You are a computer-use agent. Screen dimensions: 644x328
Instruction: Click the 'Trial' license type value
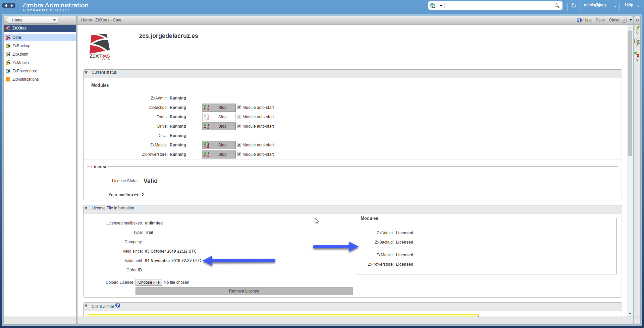click(149, 233)
